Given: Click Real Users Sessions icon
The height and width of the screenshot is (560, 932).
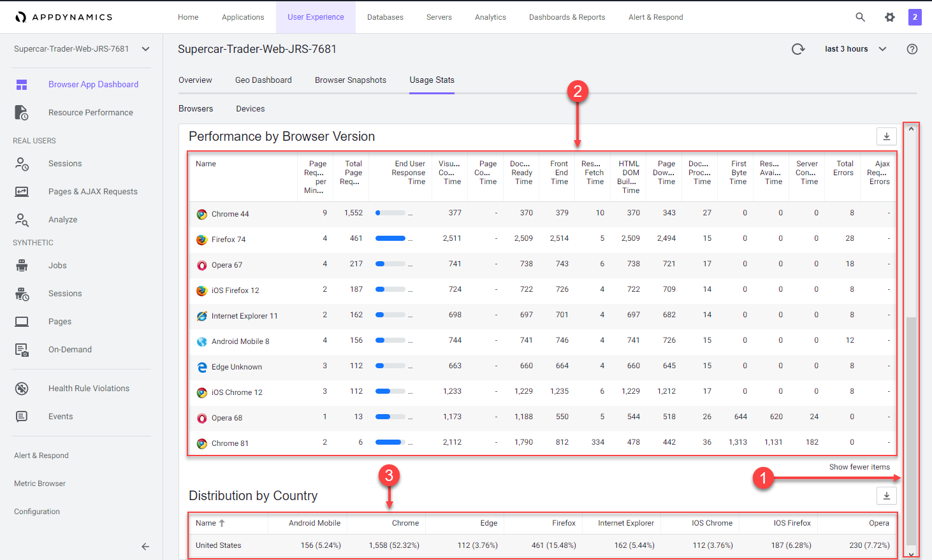Looking at the screenshot, I should coord(22,164).
